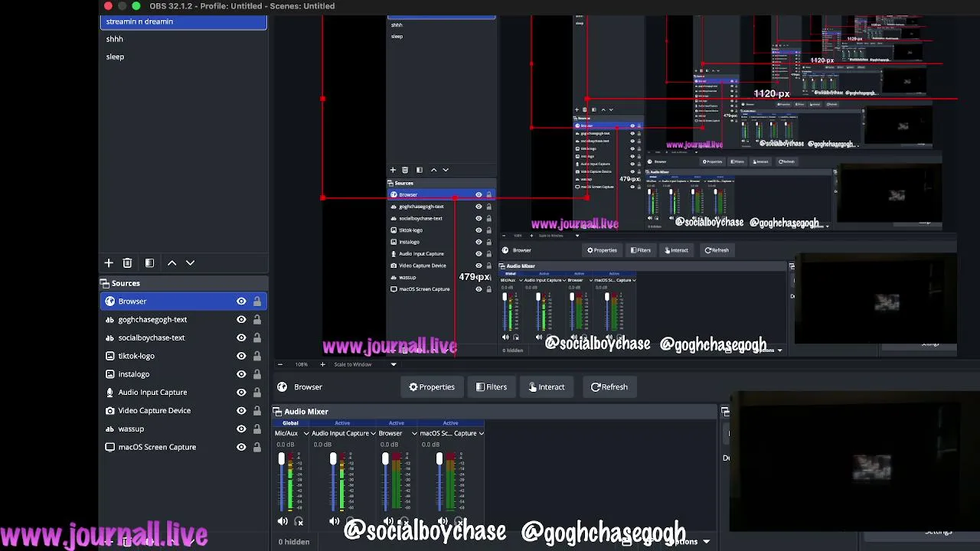The height and width of the screenshot is (551, 980).
Task: Select the macOS Screen Capture source row
Action: tap(184, 447)
